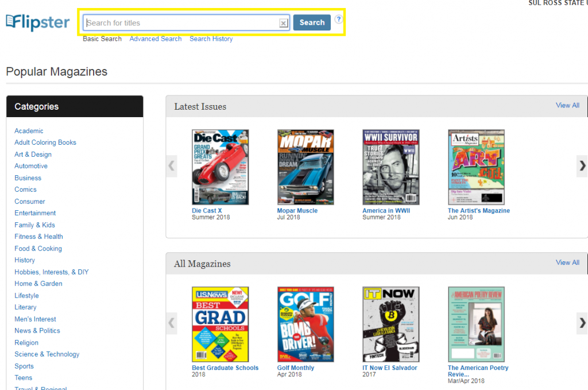Open the Die Cast X cover thumbnail
This screenshot has width=588, height=390.
[220, 167]
